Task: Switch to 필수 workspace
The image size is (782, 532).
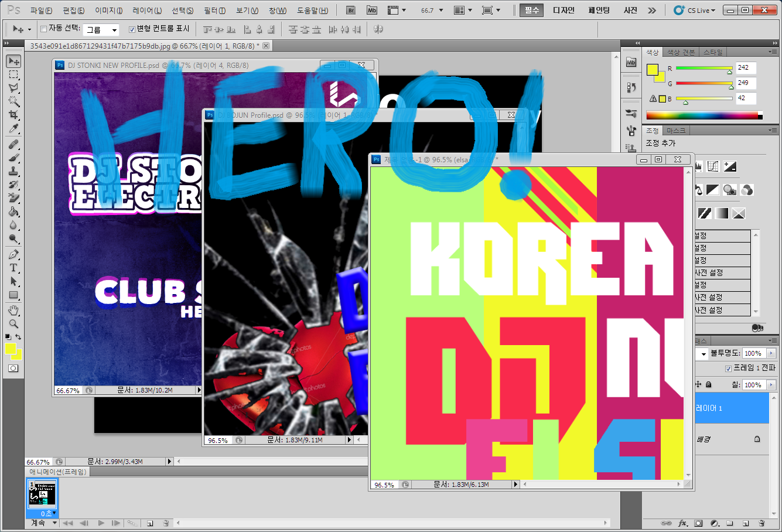Action: [532, 11]
